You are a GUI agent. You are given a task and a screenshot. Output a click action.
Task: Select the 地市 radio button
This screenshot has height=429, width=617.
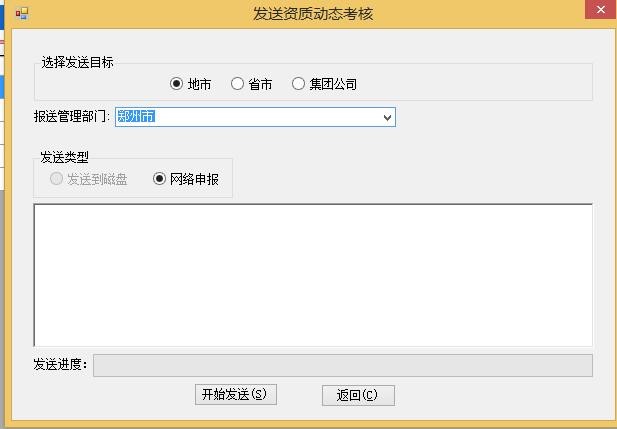(x=177, y=84)
